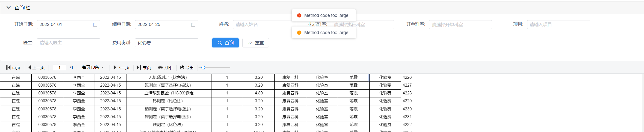Go to 首页 first page
The image size is (644, 132).
click(13, 67)
